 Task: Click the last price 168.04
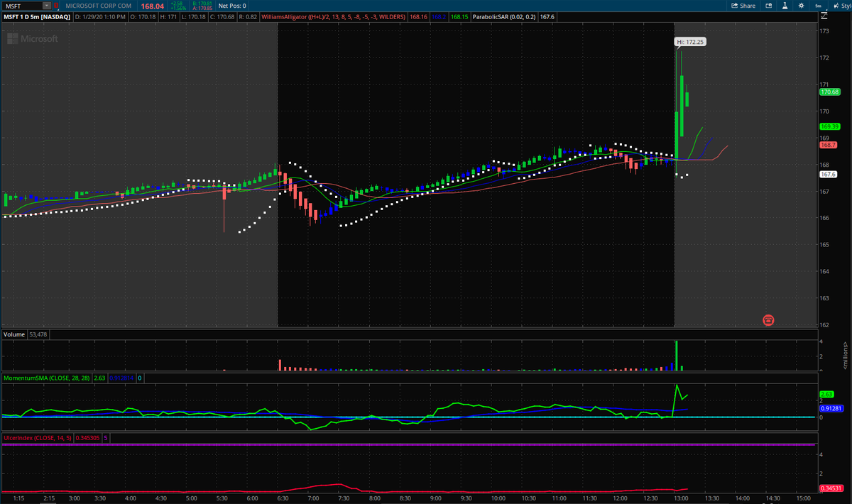pos(153,6)
